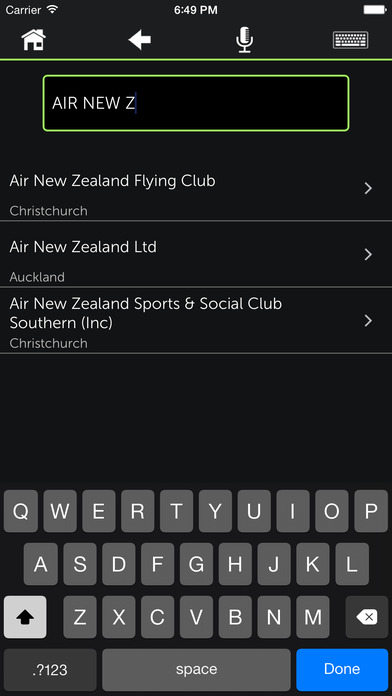
Task: Open chevron for Air New Zealand Flying Club
Action: coord(368,189)
